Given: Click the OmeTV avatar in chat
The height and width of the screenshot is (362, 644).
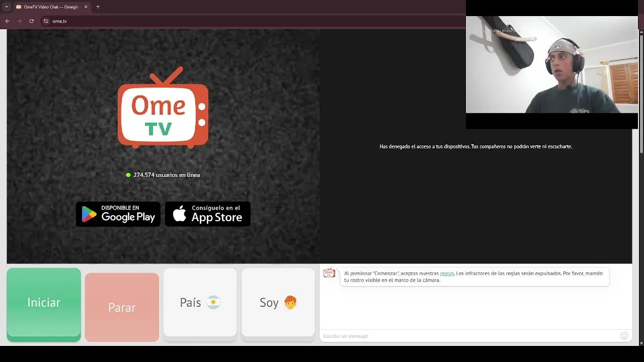Looking at the screenshot, I should click(x=330, y=273).
